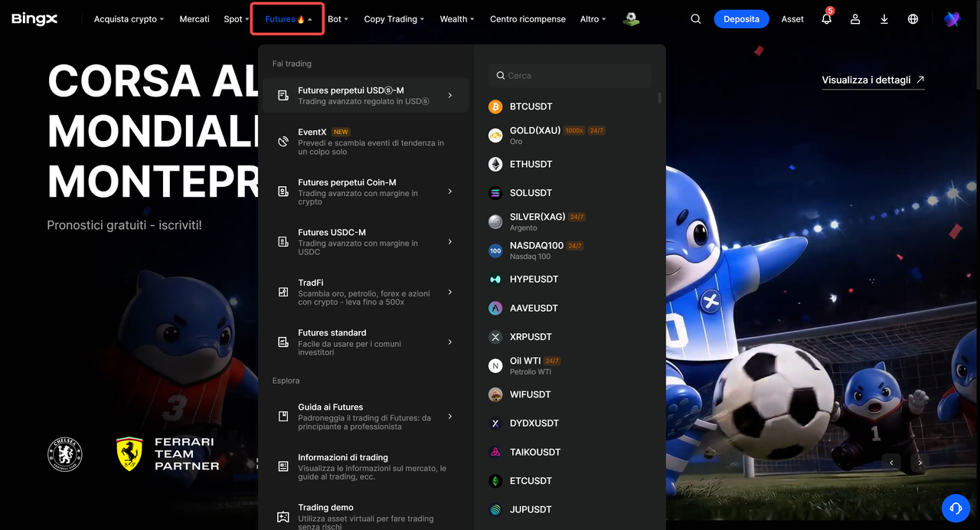Select the Futures navbar menu
This screenshot has height=530, width=980.
[288, 19]
